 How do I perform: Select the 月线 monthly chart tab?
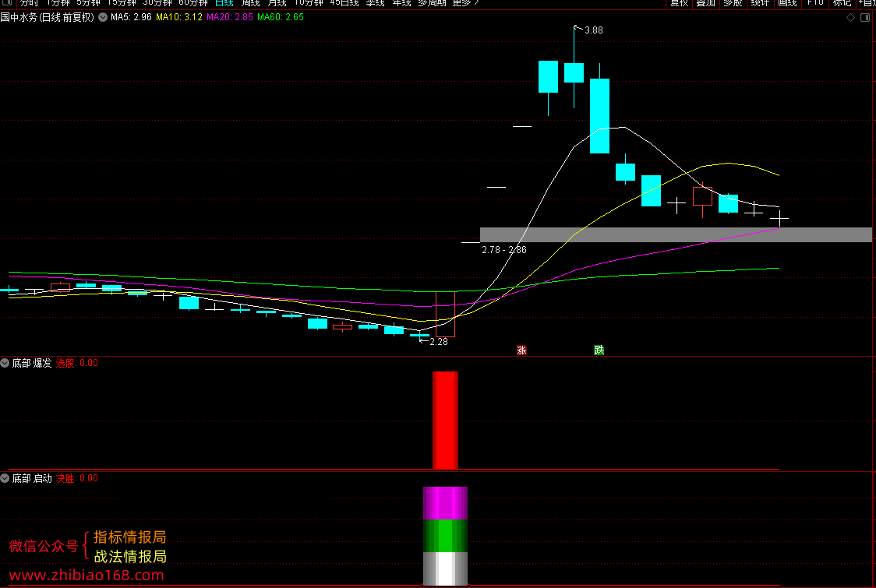point(277,3)
